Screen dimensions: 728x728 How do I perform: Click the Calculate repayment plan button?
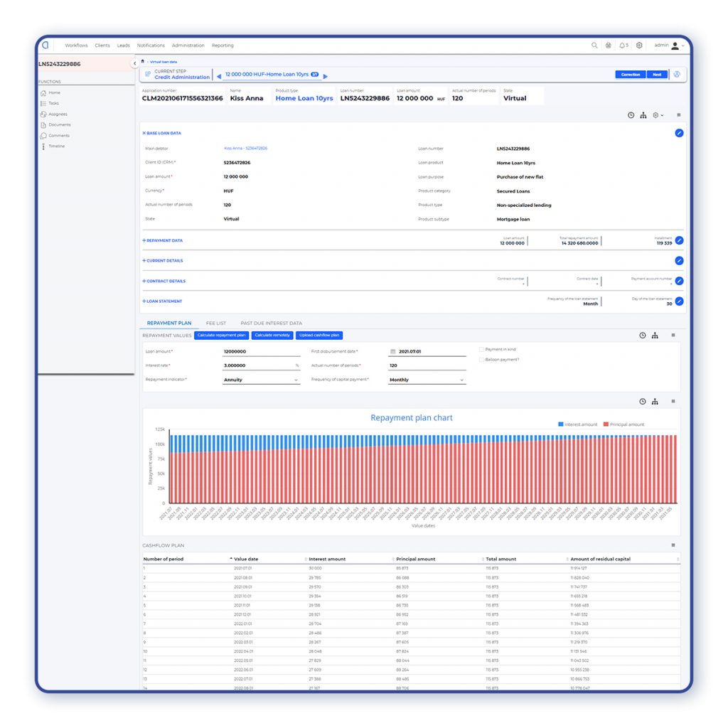click(x=221, y=336)
